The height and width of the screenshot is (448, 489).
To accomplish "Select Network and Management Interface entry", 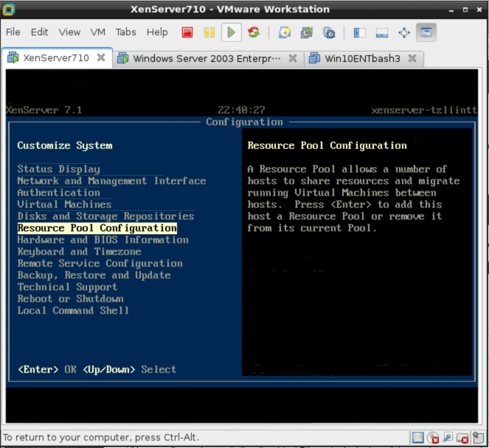I will click(112, 181).
